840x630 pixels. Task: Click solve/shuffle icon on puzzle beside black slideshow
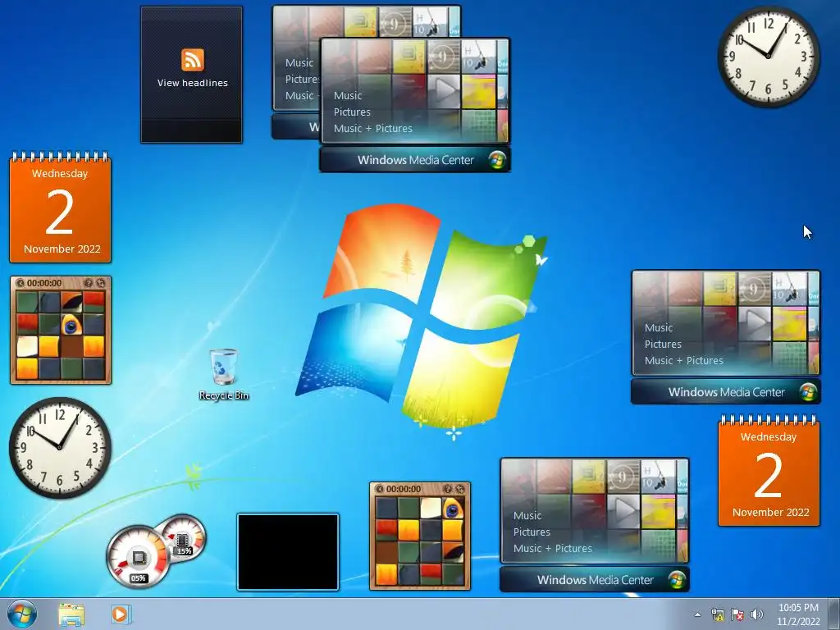(459, 489)
